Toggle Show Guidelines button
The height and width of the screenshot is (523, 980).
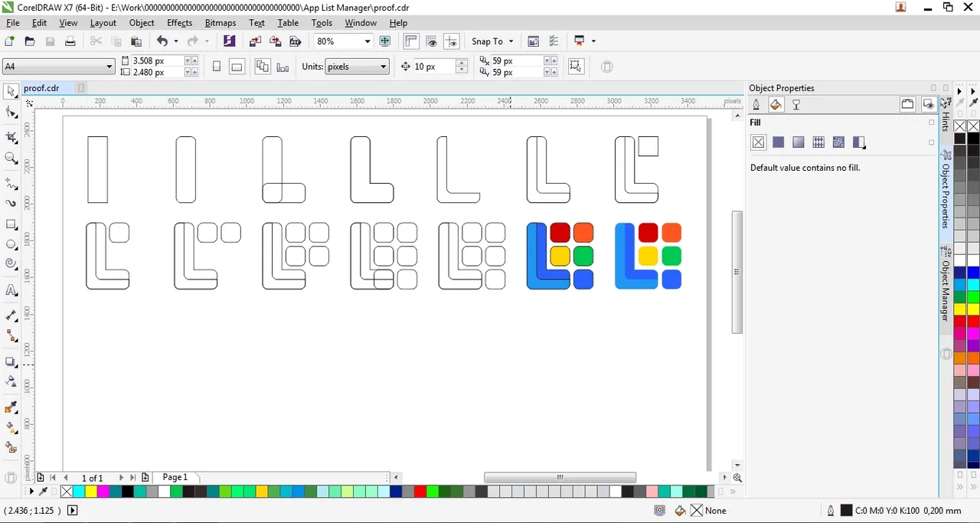pos(452,41)
